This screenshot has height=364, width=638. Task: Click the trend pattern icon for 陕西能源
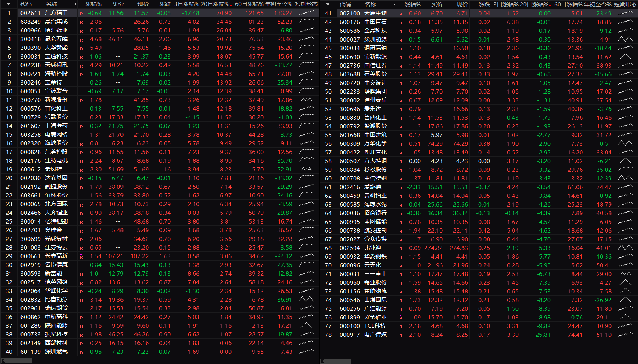click(x=306, y=325)
